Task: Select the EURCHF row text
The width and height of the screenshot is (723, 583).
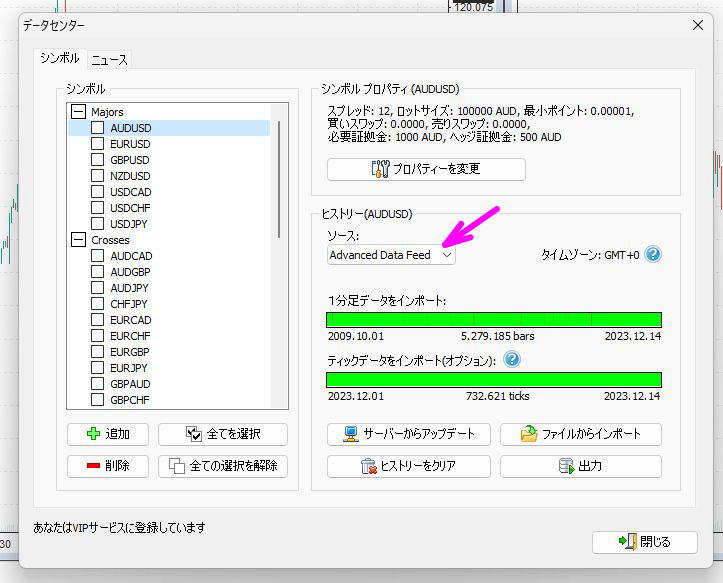Action: point(130,336)
